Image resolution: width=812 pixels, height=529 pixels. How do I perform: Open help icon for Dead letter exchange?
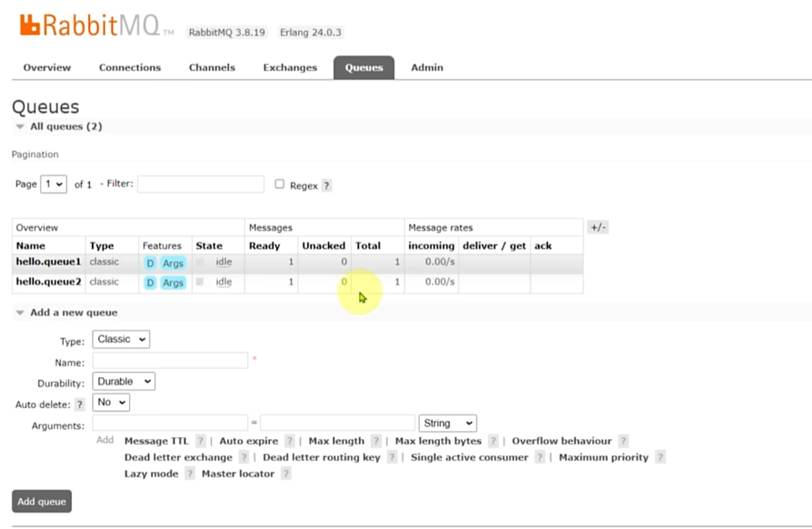coord(244,457)
